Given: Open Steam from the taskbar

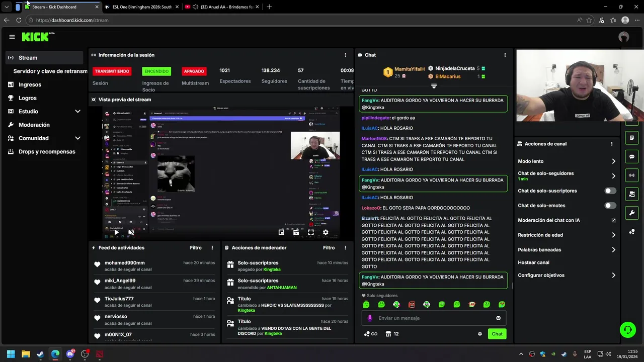Looking at the screenshot, I should click(40, 354).
